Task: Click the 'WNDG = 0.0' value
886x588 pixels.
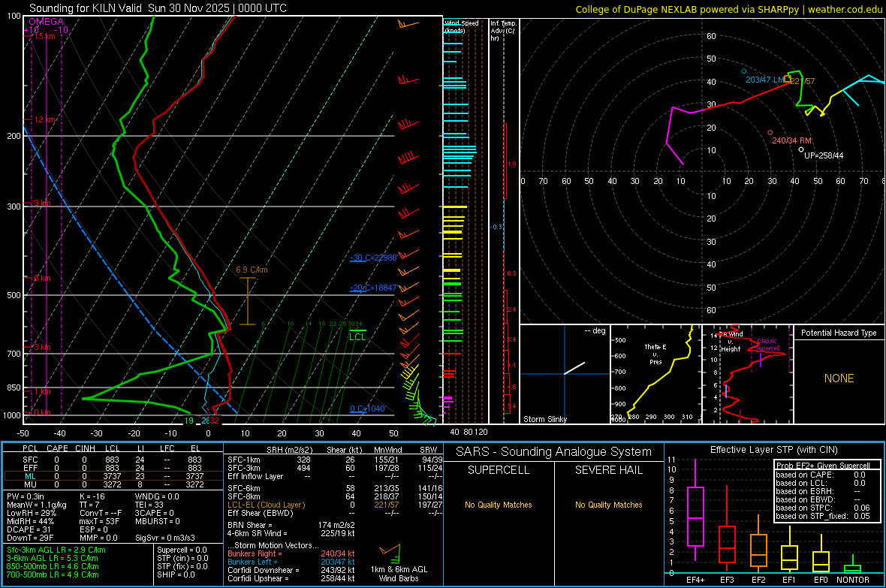Action: tap(157, 496)
